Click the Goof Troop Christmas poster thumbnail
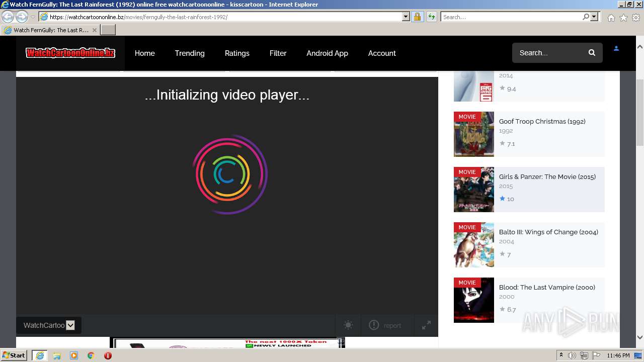644x362 pixels. (x=474, y=134)
